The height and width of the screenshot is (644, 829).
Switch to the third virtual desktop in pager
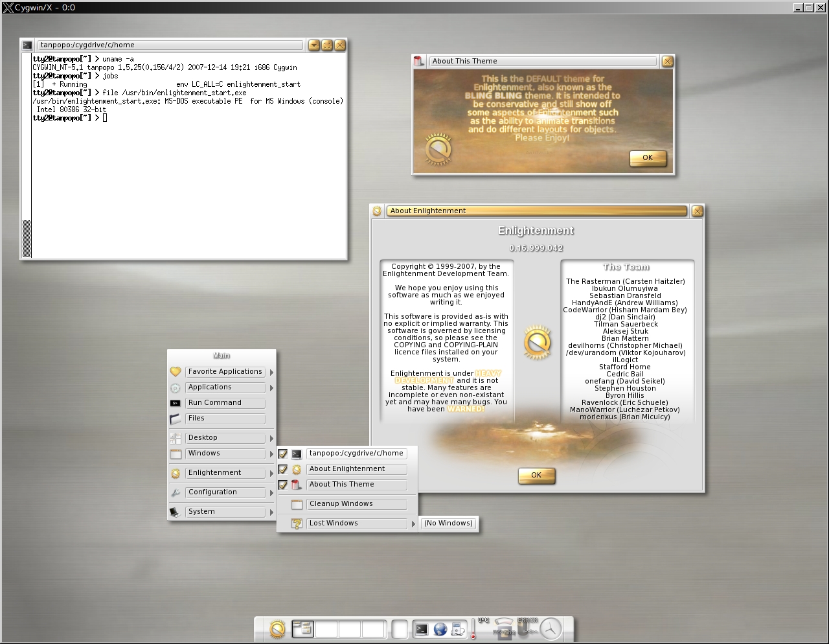350,628
